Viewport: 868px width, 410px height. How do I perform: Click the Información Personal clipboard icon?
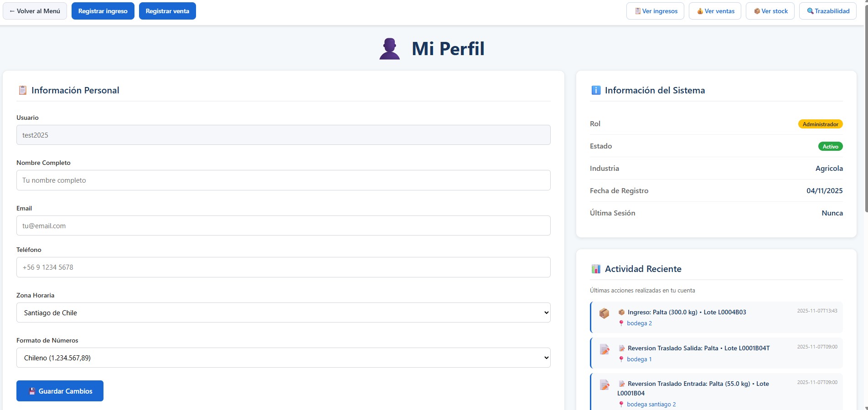click(x=22, y=90)
